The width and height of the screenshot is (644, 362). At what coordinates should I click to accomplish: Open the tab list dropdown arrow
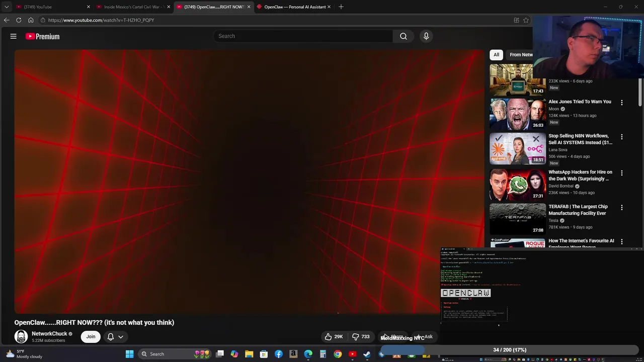pyautogui.click(x=7, y=7)
